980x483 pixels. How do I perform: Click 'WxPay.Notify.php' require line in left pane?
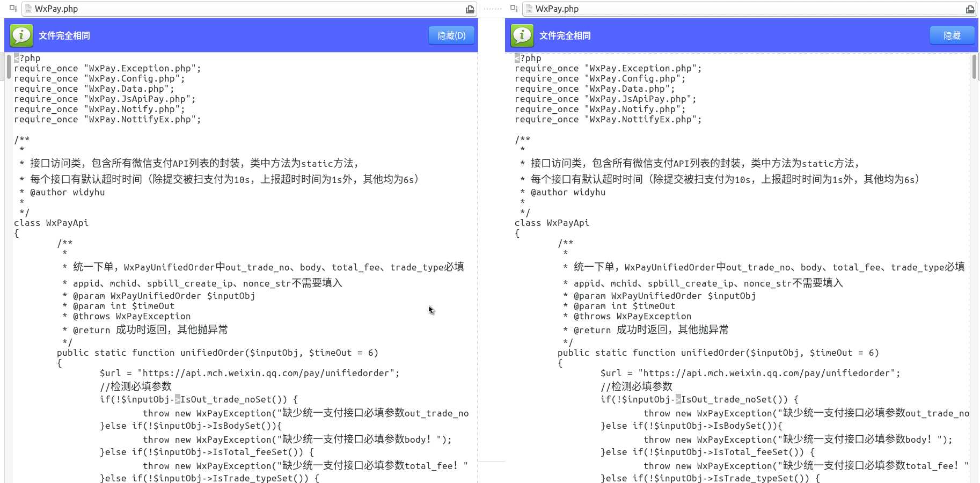point(99,109)
